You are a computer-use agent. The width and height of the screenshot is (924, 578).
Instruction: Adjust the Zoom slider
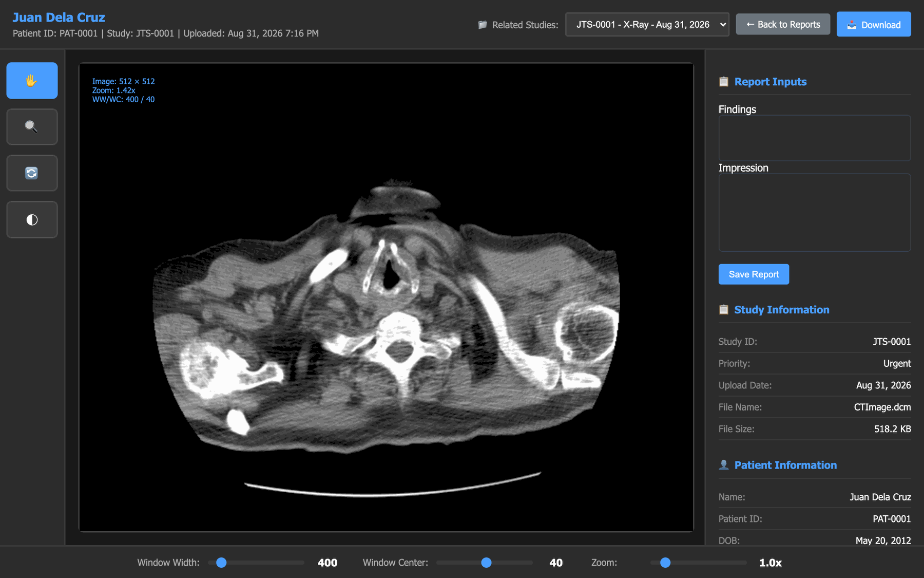click(x=698, y=563)
